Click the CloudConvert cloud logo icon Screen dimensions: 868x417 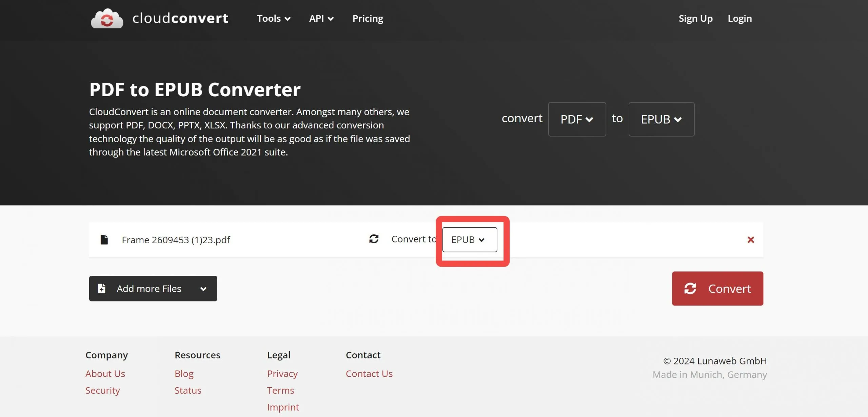pyautogui.click(x=106, y=19)
